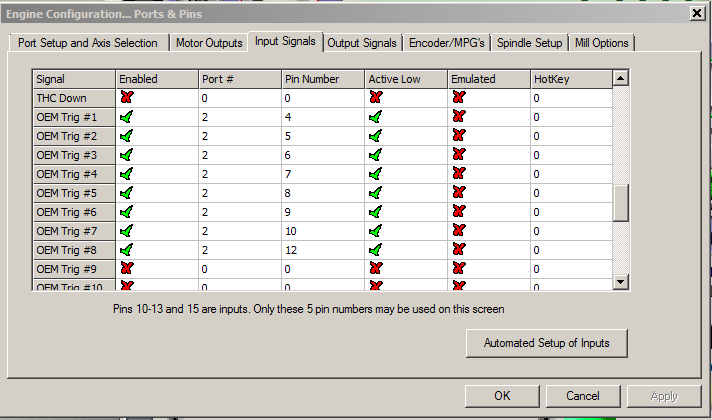Toggle Active Low for OEM Trig #9
712x420 pixels.
pyautogui.click(x=376, y=268)
